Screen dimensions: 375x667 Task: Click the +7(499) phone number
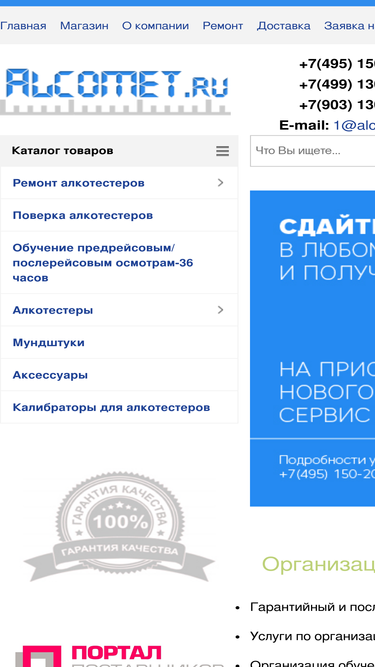point(337,85)
